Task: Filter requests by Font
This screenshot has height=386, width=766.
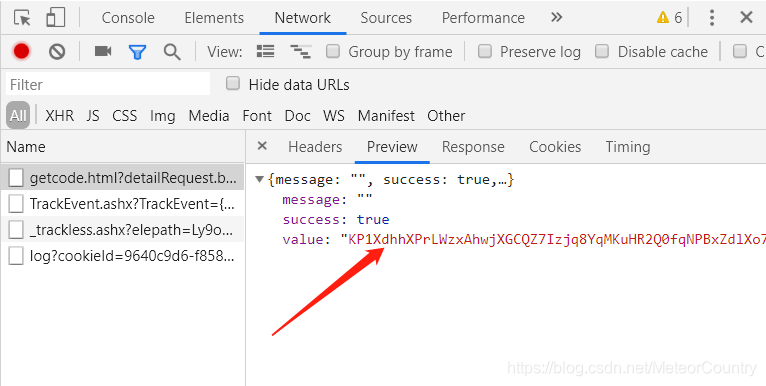Action: point(257,116)
